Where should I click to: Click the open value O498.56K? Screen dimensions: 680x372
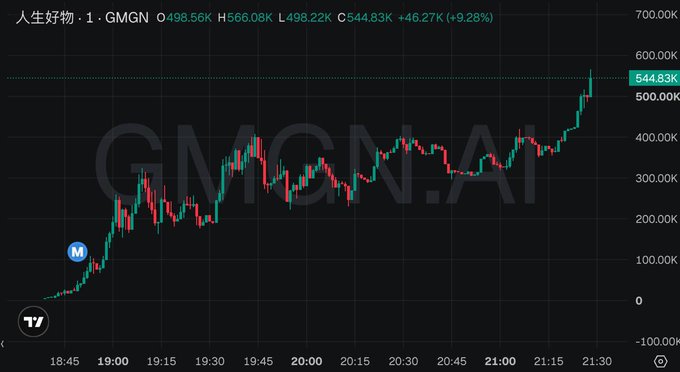pyautogui.click(x=184, y=18)
